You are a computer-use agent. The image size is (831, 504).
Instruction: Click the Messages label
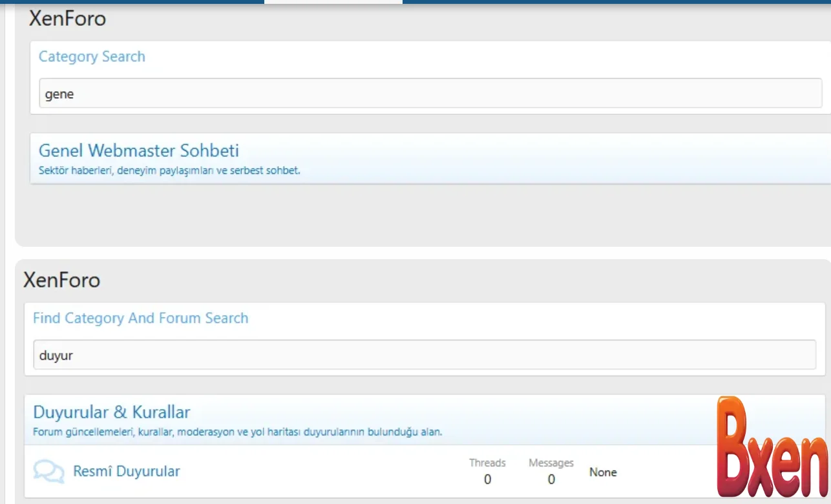(x=551, y=463)
